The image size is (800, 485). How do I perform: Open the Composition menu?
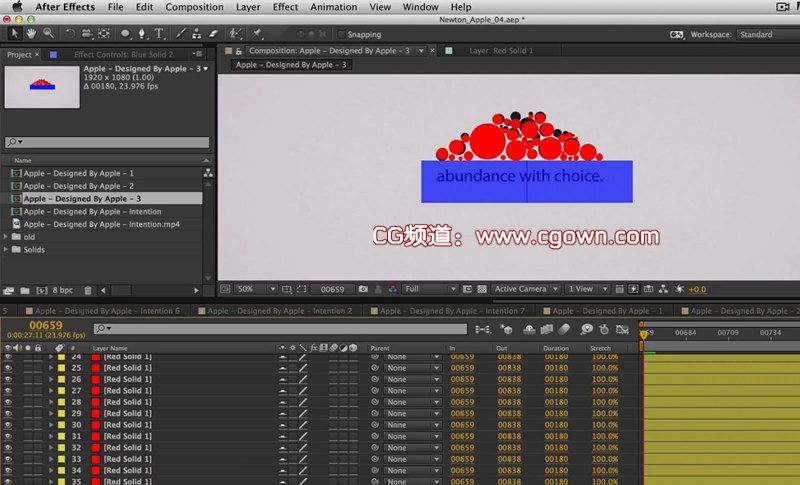[x=194, y=7]
